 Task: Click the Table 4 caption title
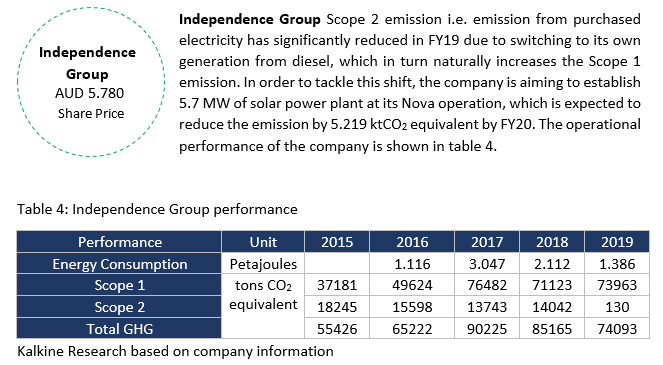[157, 209]
